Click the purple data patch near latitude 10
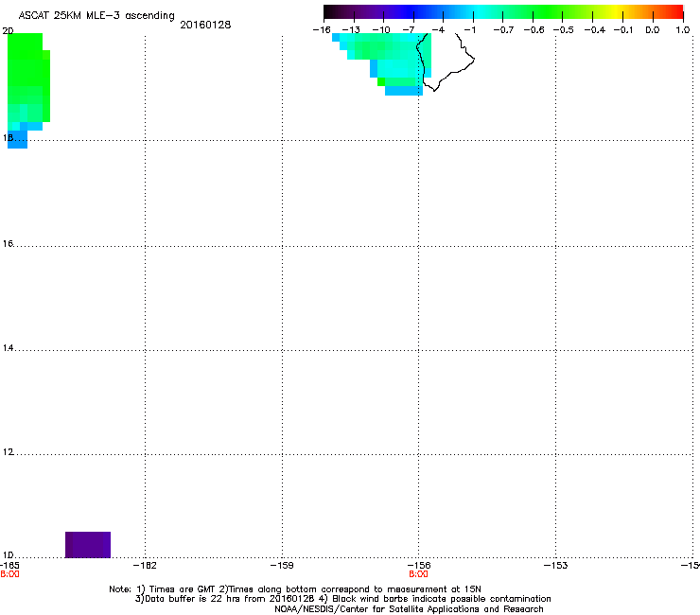 88,544
